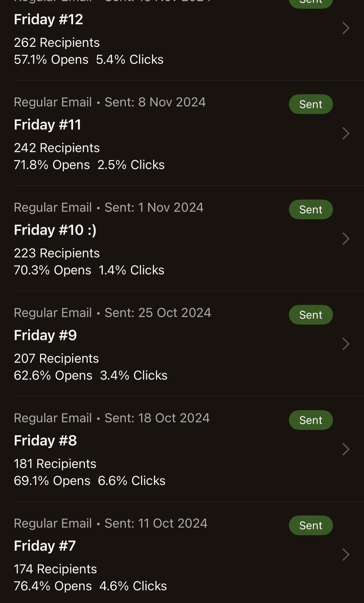Select Sent status on 25 Oct email
The width and height of the screenshot is (364, 603).
(311, 315)
